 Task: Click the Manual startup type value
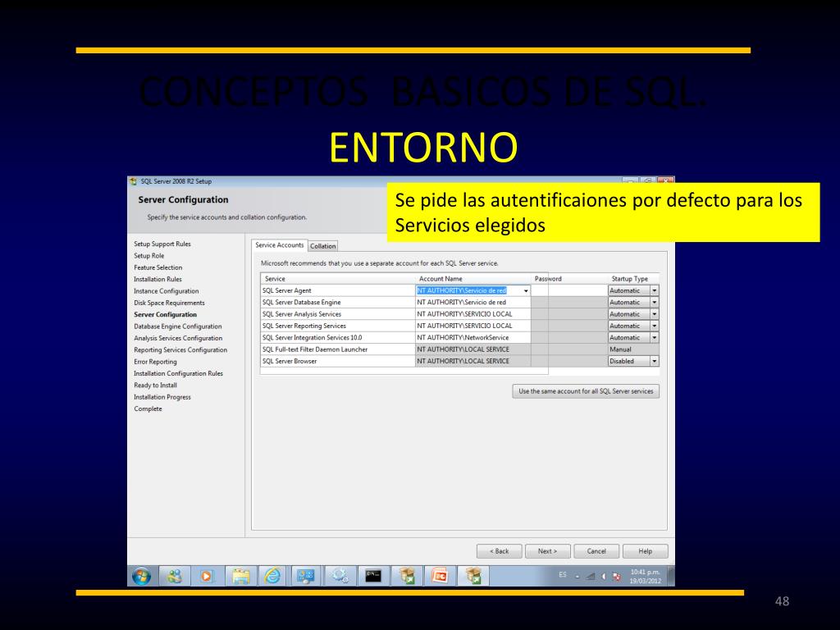click(x=620, y=349)
